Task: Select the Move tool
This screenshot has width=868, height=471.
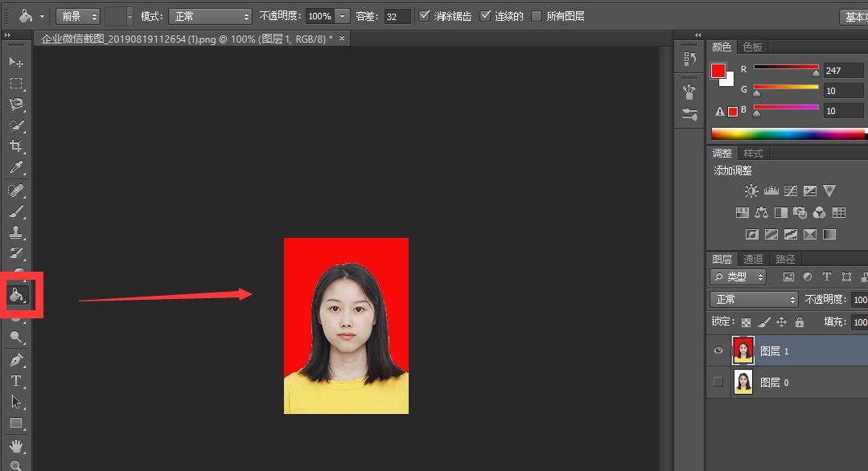Action: click(x=18, y=62)
